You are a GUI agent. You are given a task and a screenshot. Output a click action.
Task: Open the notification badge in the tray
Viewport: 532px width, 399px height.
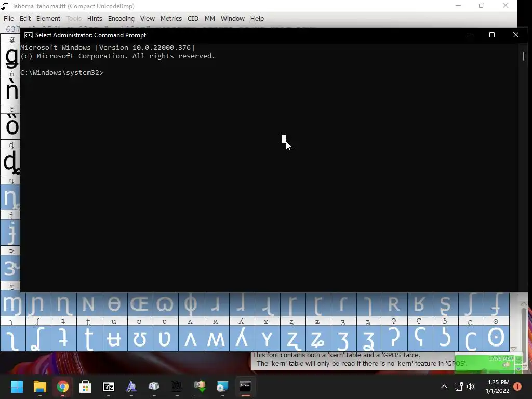click(x=517, y=387)
